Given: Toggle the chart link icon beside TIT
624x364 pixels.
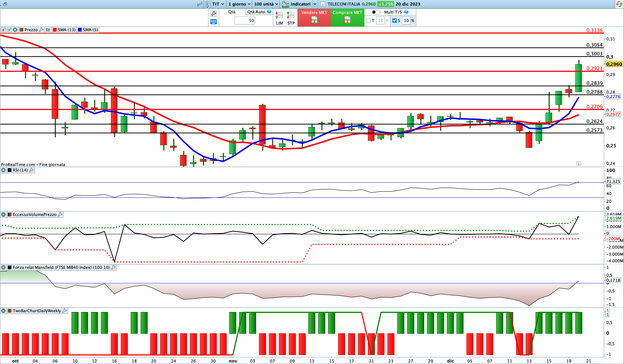Looking at the screenshot, I should coord(207,4).
